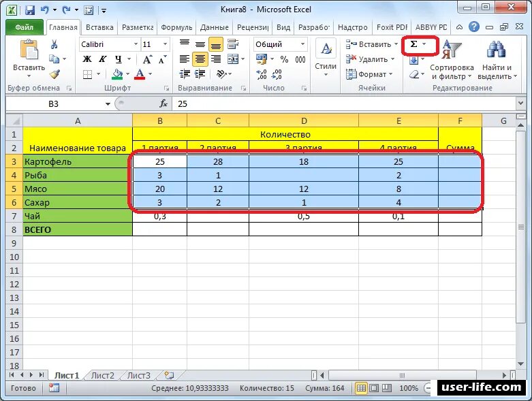532x401 pixels.
Task: Click the Format Painter brush icon
Action: 54,74
